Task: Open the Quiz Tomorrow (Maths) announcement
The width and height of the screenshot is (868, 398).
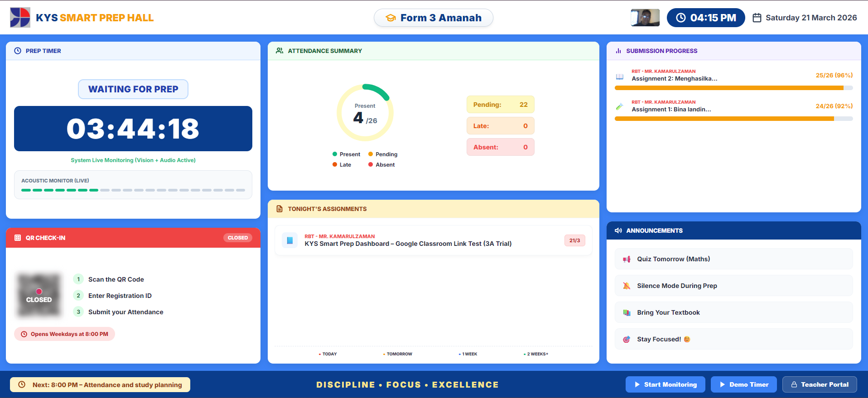Action: click(734, 259)
